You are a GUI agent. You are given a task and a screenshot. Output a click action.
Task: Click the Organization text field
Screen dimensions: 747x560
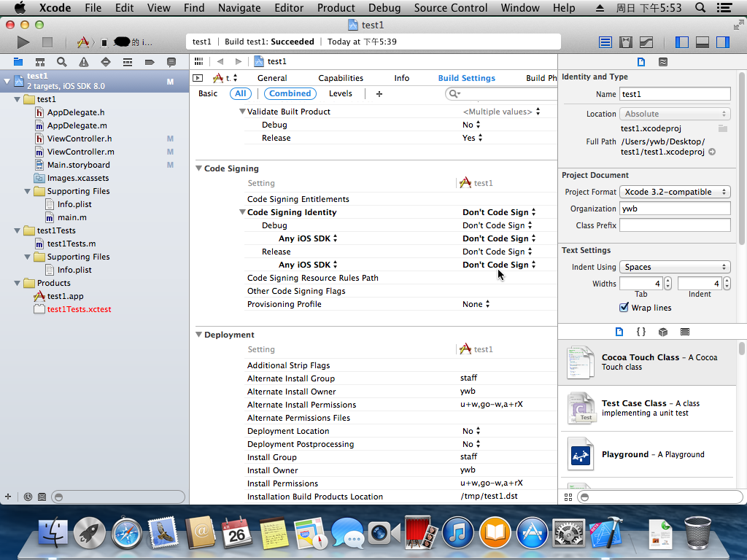pos(675,209)
